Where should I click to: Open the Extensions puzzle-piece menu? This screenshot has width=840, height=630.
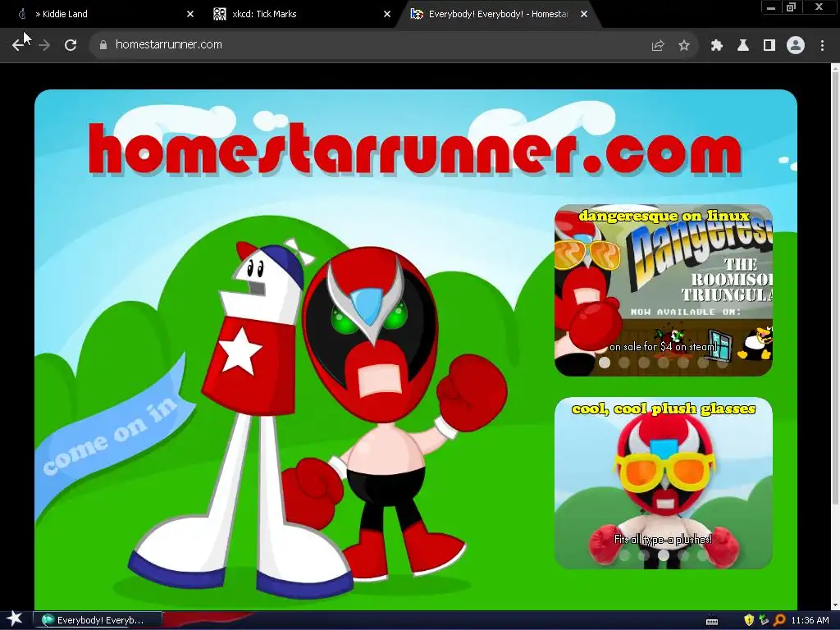pyautogui.click(x=717, y=46)
